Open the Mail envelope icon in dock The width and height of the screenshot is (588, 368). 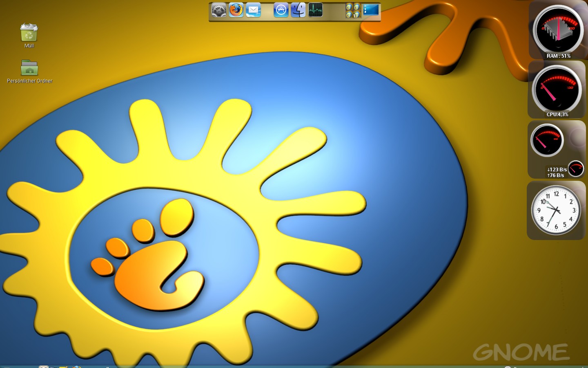(x=253, y=10)
